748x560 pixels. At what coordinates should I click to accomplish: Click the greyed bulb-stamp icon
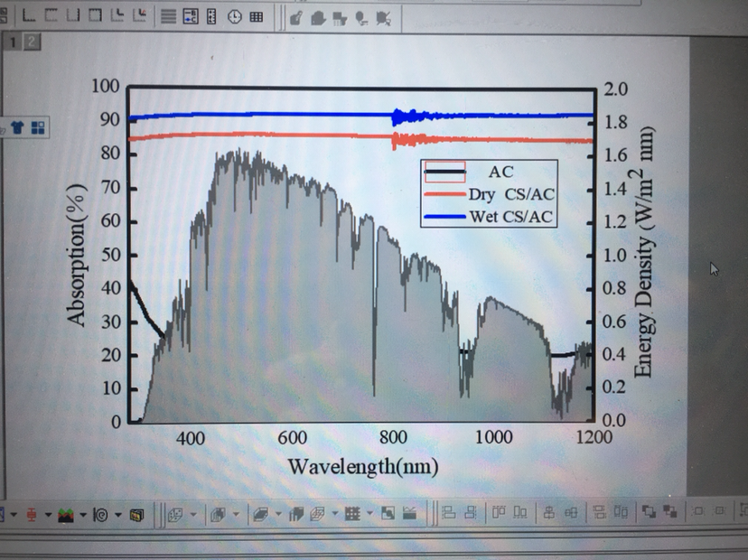pos(361,19)
